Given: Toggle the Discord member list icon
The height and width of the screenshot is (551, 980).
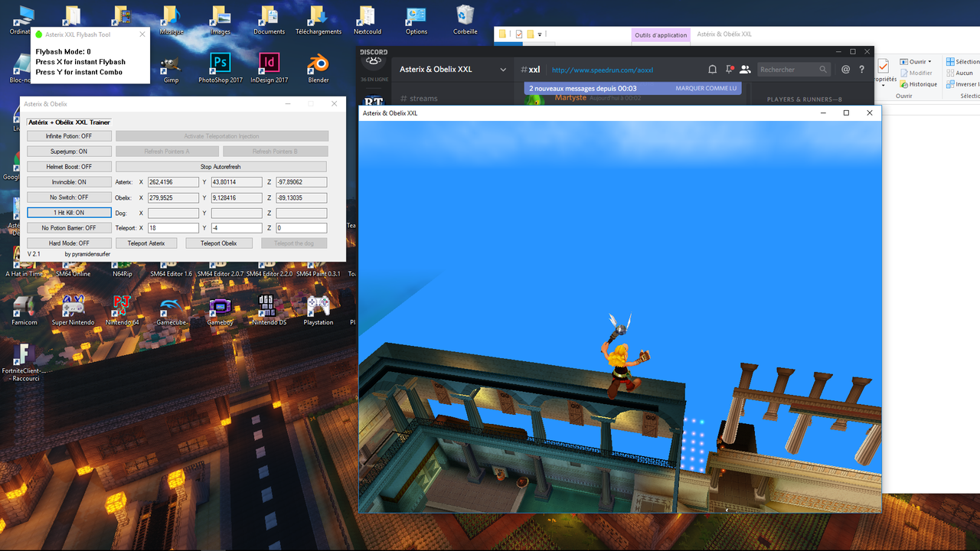Looking at the screenshot, I should point(745,70).
